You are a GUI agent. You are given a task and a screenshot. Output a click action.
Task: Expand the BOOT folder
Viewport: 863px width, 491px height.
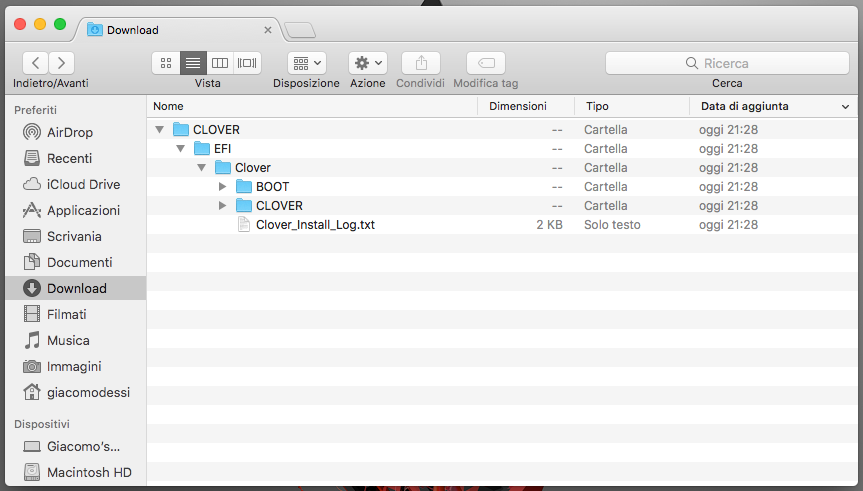(222, 187)
